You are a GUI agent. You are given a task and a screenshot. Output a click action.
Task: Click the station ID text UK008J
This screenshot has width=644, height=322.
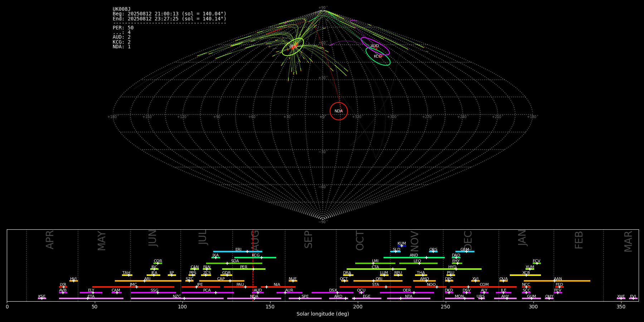click(x=122, y=9)
